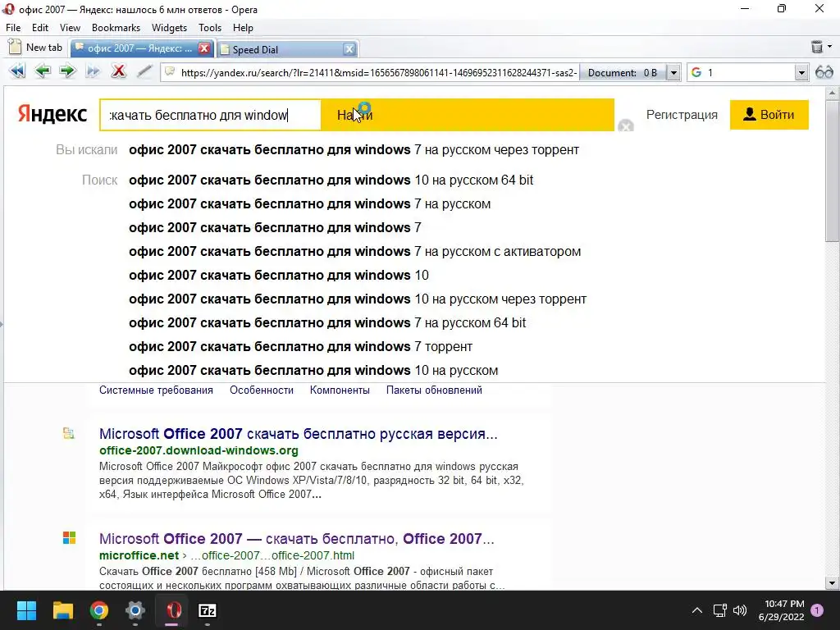Click the yellow Найти search button
This screenshot has width=840, height=630.
(x=467, y=115)
